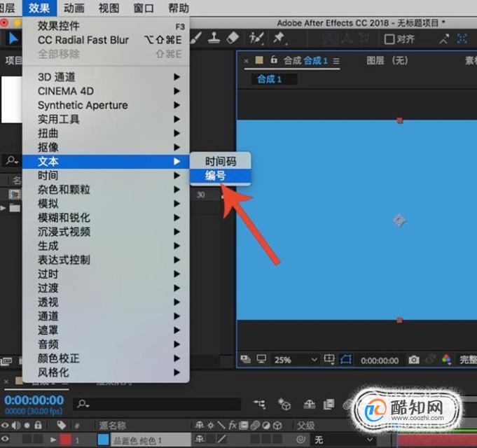Apply CC Radial Fast Blur menu entry
Viewport: 477px width, 448px height.
point(106,40)
